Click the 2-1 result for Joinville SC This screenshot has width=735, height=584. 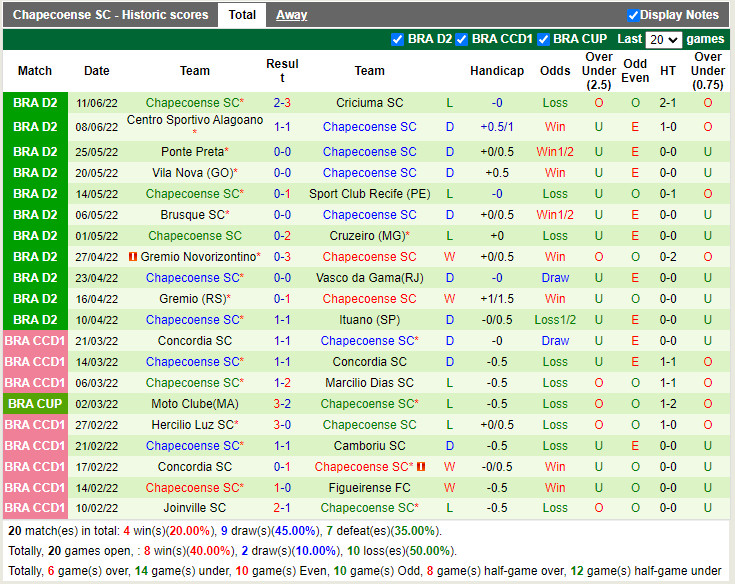(282, 508)
